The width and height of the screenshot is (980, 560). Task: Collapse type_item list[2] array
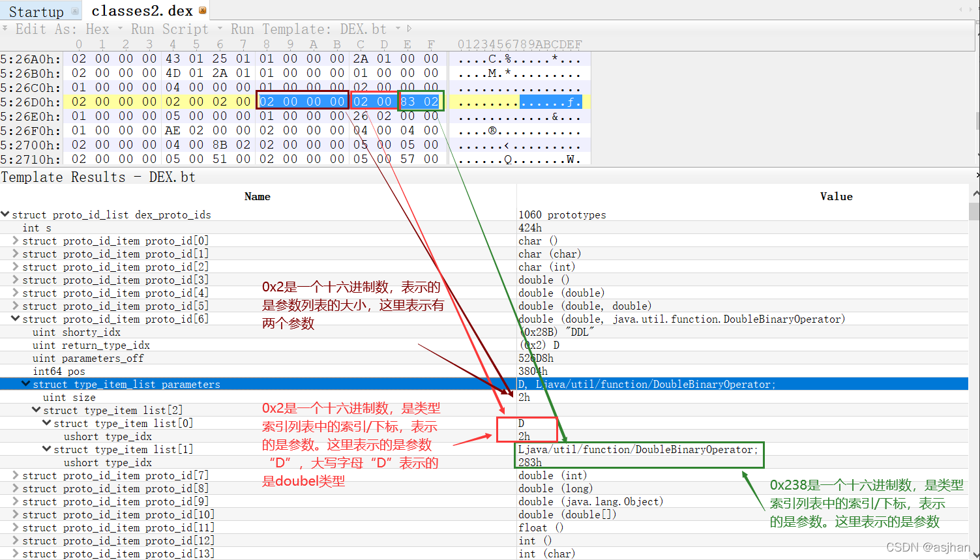click(37, 410)
